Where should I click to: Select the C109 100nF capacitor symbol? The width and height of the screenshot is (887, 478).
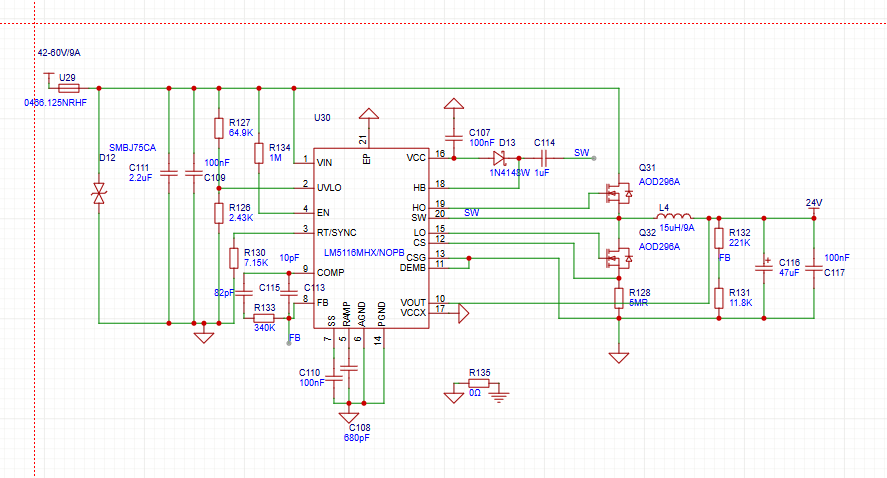coord(194,174)
